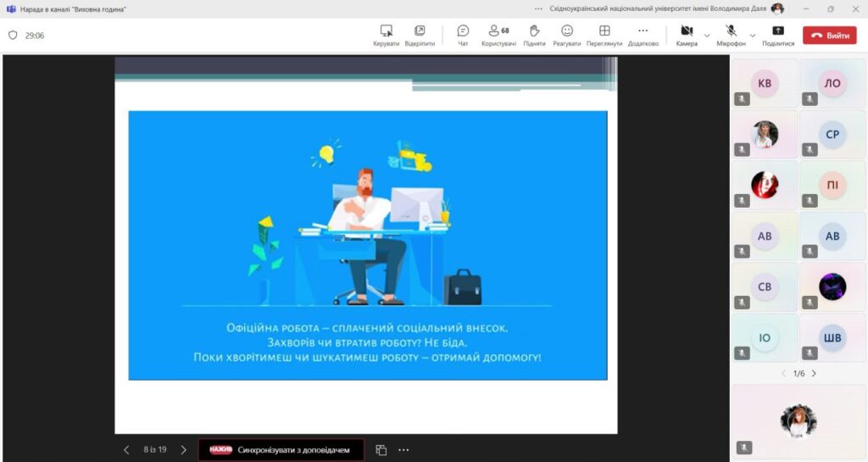Raise your hand with Підняти
The height and width of the screenshot is (462, 868).
coord(534,31)
